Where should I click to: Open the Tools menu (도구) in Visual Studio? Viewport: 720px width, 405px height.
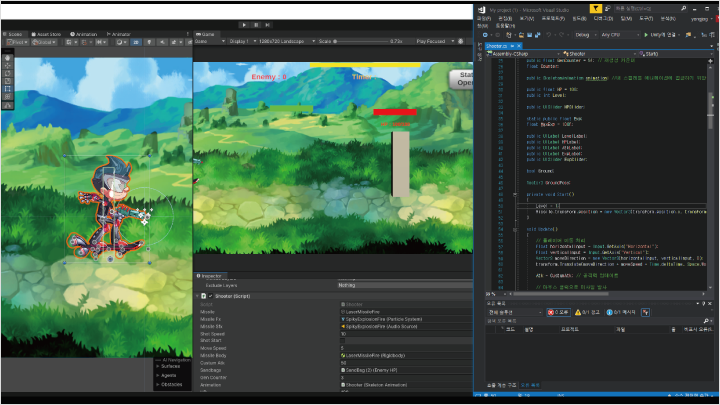tap(646, 19)
